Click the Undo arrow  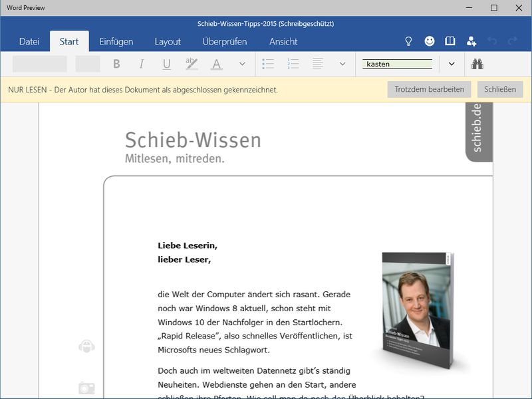pyautogui.click(x=492, y=41)
